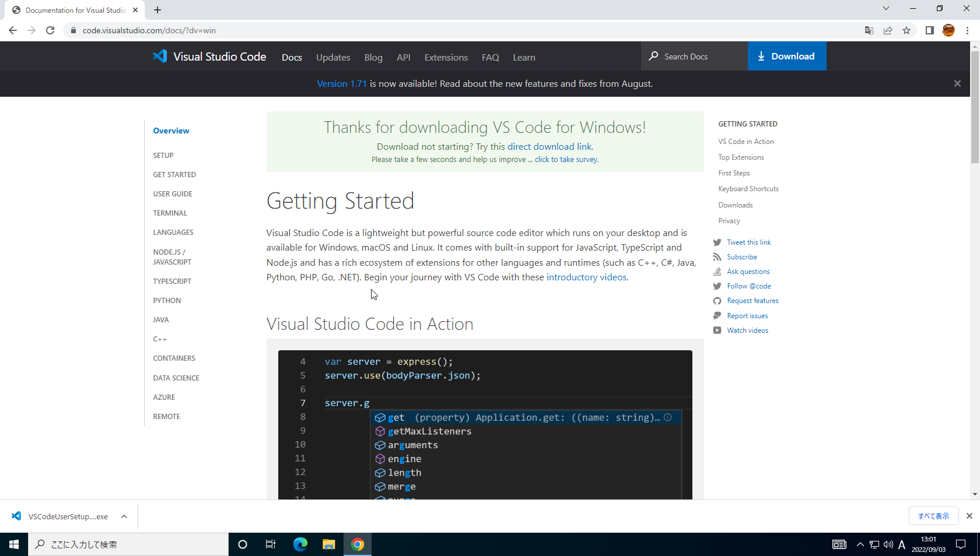Open the Docs navigation item
This screenshot has height=556, width=980.
point(292,57)
